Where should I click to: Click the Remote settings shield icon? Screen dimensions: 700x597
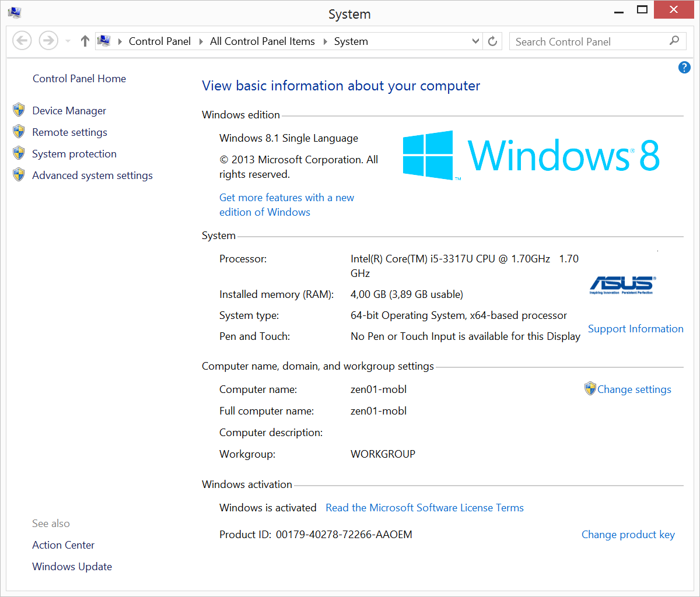(x=18, y=131)
